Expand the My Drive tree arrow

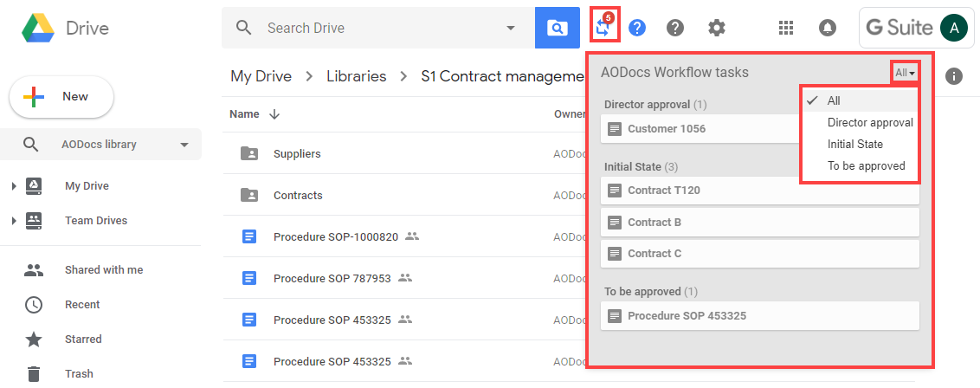pyautogui.click(x=14, y=186)
